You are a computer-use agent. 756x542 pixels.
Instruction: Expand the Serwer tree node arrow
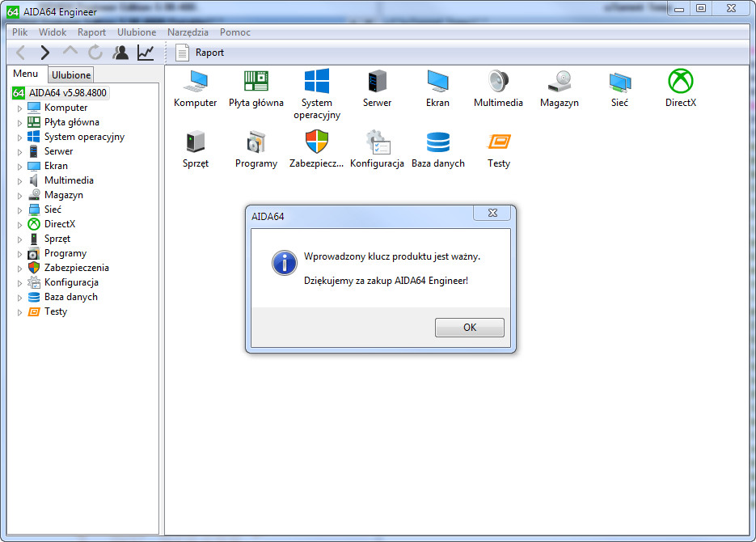pyautogui.click(x=19, y=151)
